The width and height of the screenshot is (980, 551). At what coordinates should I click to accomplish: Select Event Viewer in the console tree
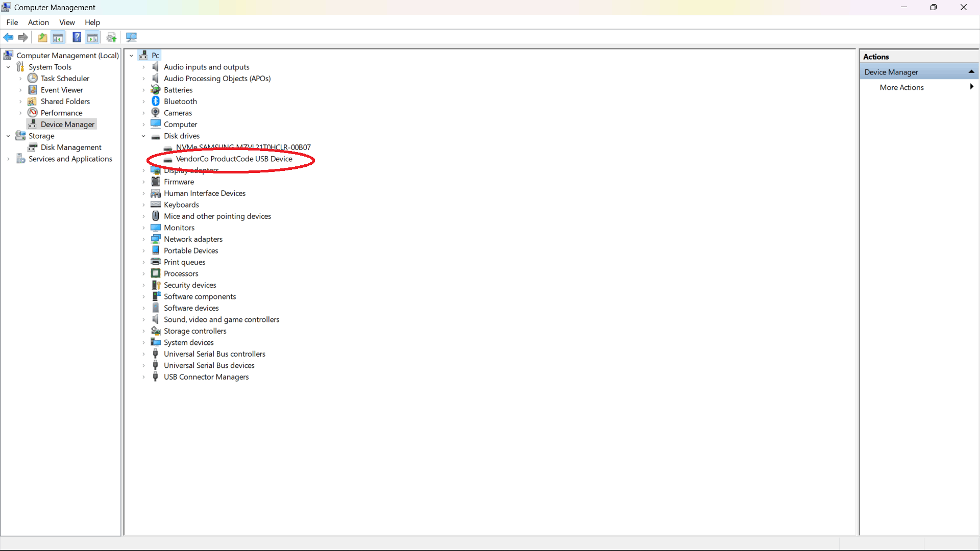pyautogui.click(x=62, y=90)
